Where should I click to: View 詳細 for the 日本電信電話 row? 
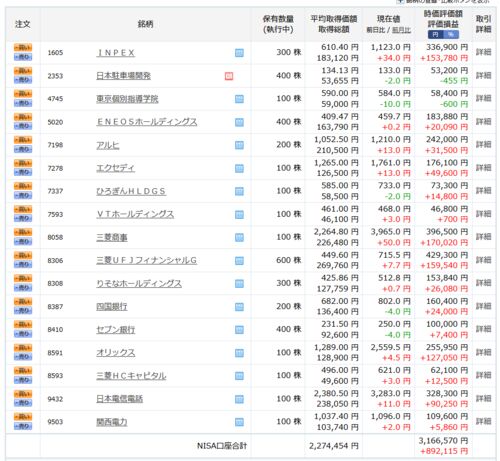tap(483, 399)
